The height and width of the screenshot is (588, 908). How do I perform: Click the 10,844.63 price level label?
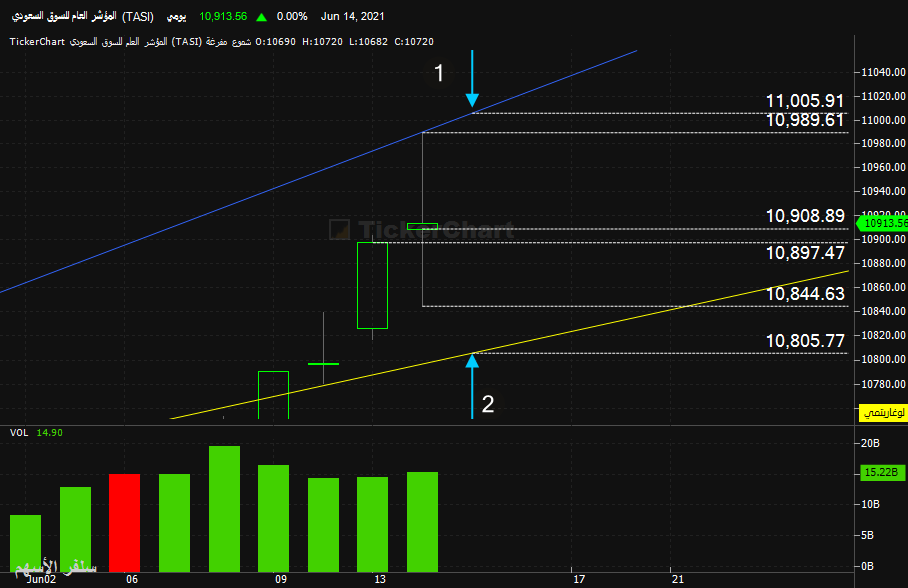point(805,294)
